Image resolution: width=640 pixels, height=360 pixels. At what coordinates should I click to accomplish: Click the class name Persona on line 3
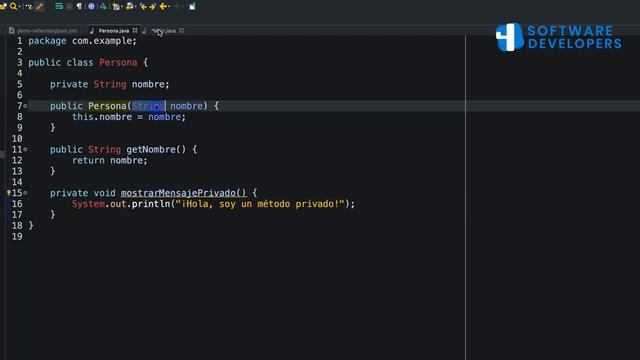pyautogui.click(x=118, y=62)
